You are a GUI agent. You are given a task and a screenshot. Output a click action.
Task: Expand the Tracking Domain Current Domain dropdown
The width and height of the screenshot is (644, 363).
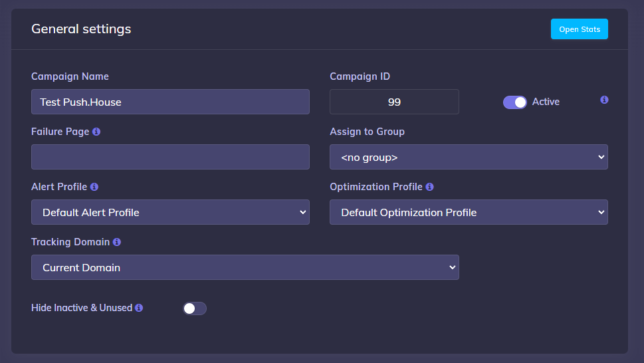pos(245,268)
